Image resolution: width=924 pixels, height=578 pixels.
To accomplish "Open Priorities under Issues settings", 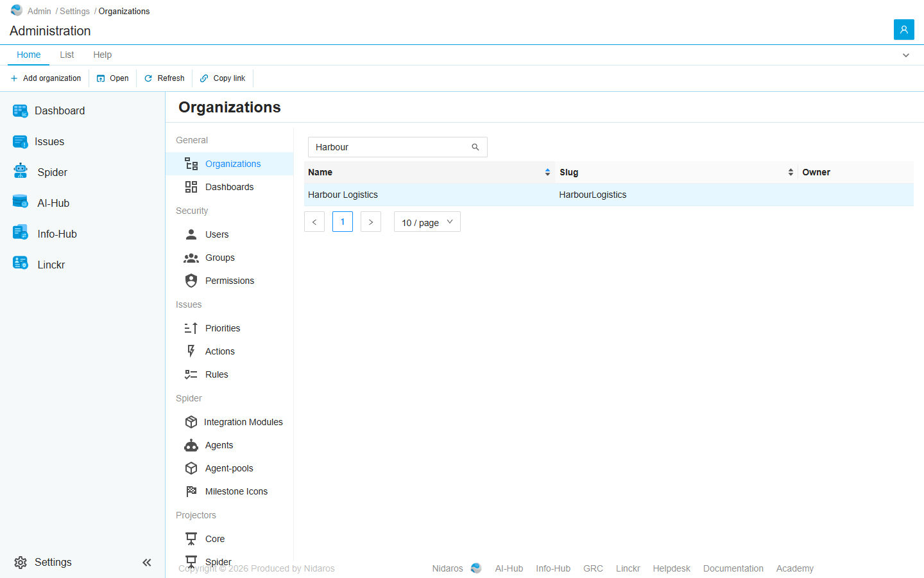I will [x=230, y=328].
